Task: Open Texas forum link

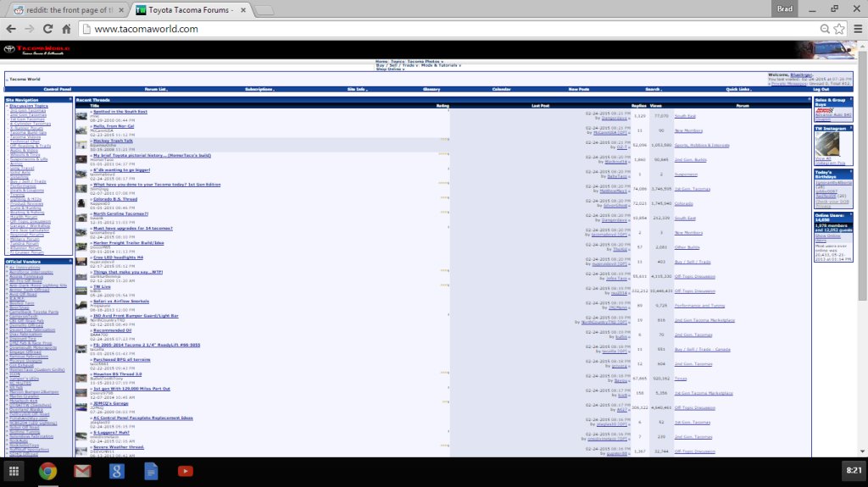Action: (x=681, y=379)
